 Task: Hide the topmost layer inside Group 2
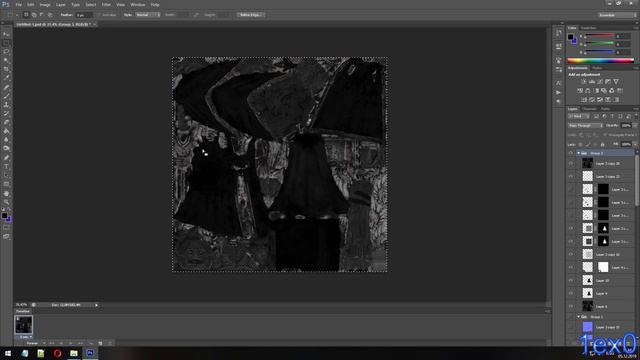pos(571,164)
